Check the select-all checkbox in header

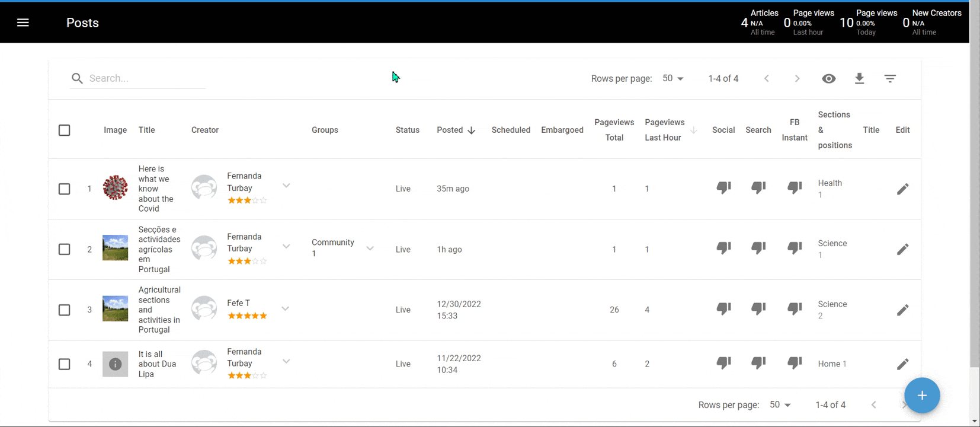point(65,130)
